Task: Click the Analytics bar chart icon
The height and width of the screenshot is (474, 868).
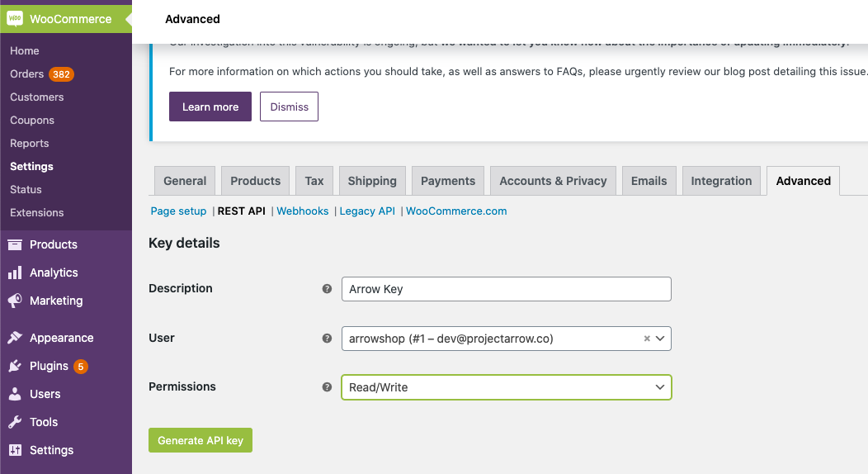Action: pos(15,273)
